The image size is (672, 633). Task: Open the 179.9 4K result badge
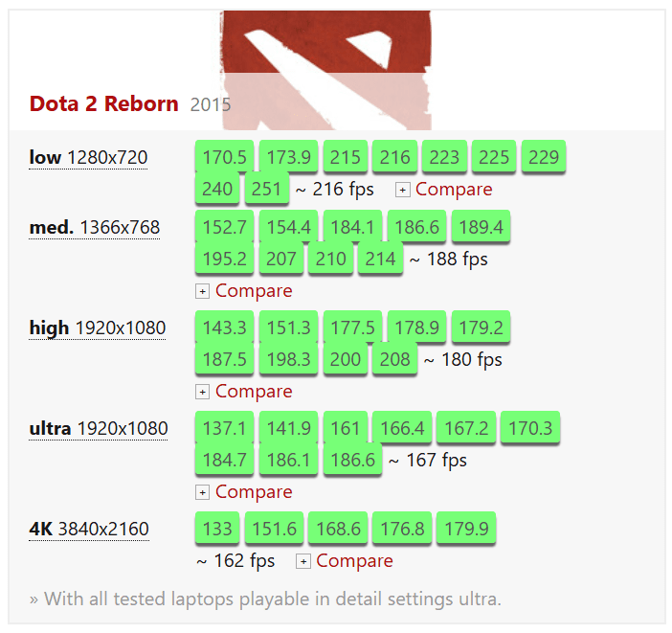[466, 529]
